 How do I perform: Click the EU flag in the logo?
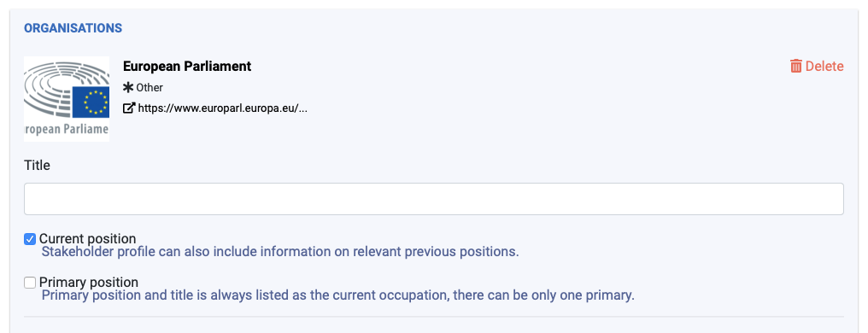tap(91, 102)
